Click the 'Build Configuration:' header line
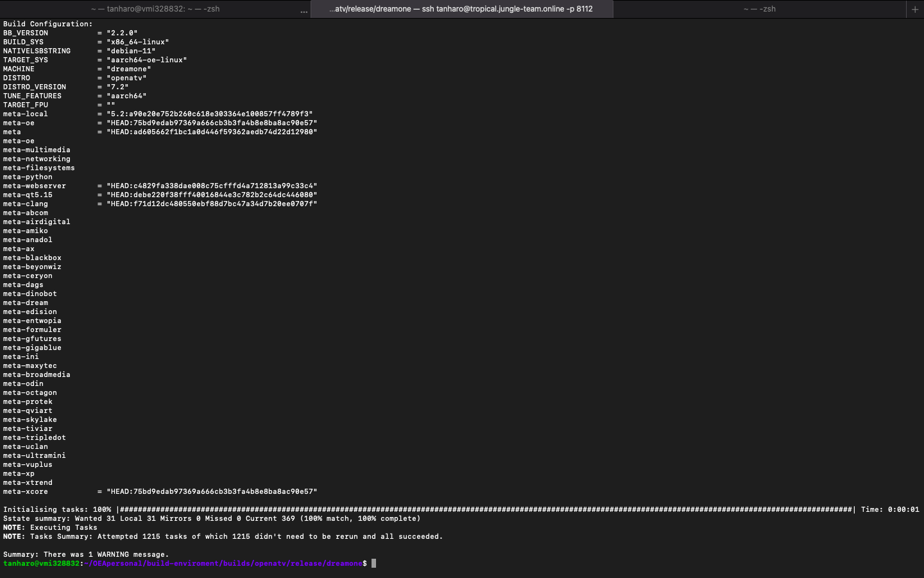The image size is (924, 578). coord(48,24)
